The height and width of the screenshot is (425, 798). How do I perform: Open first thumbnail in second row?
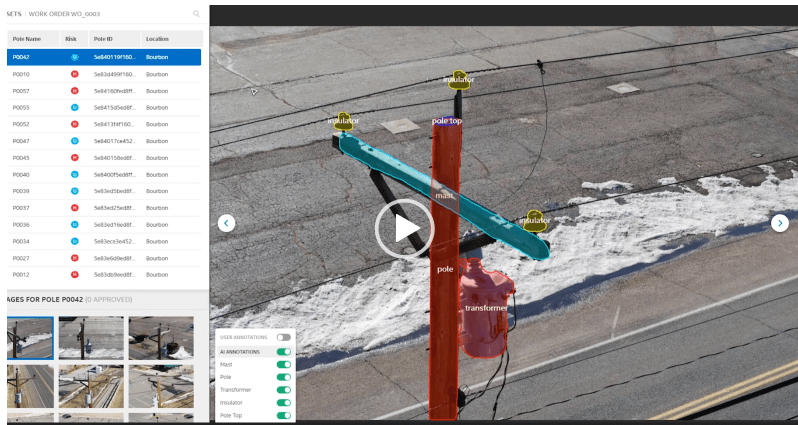tap(30, 386)
